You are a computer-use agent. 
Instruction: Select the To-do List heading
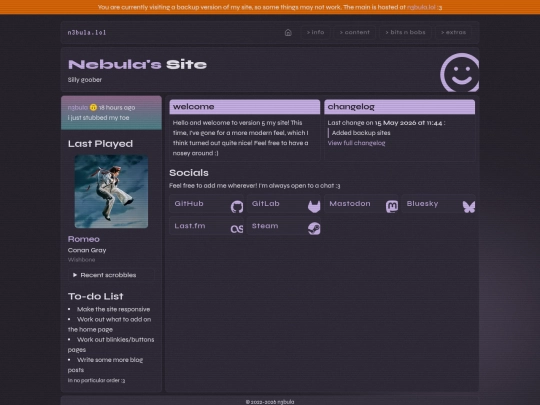pyautogui.click(x=95, y=296)
